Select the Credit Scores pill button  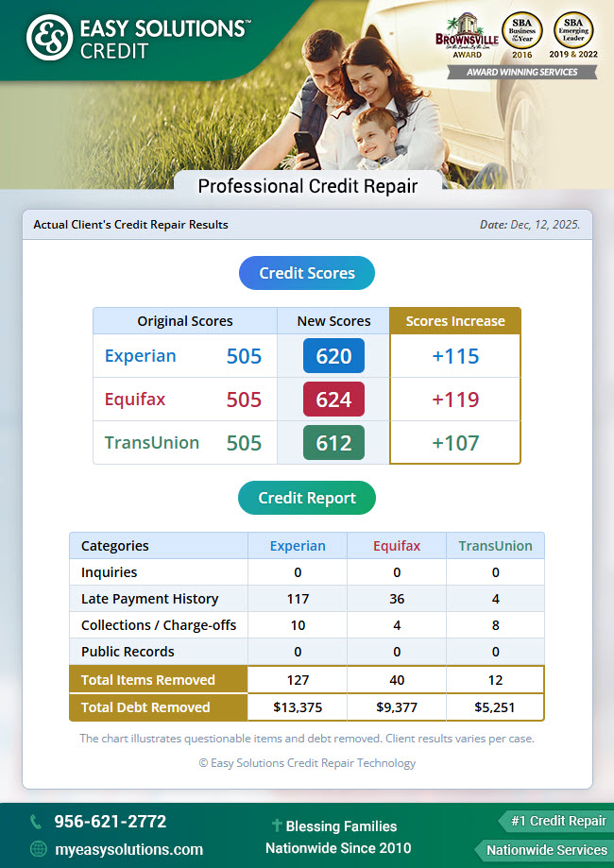(x=307, y=273)
